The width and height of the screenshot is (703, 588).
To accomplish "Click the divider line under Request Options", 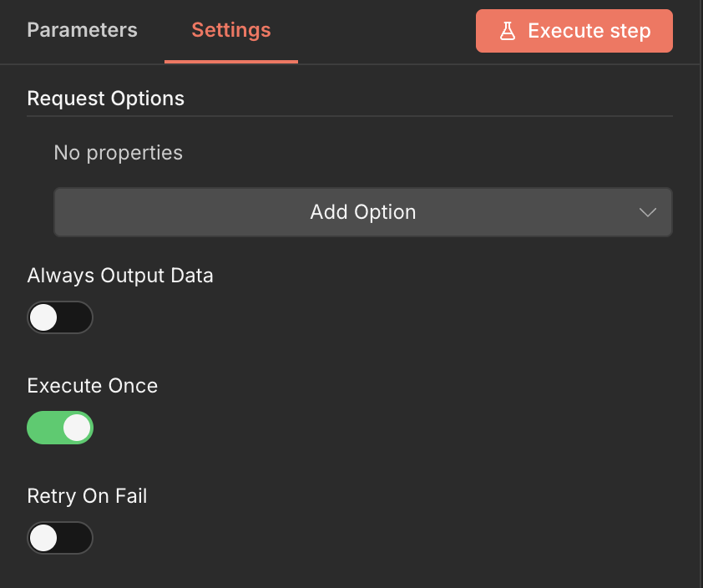I will (x=349, y=116).
